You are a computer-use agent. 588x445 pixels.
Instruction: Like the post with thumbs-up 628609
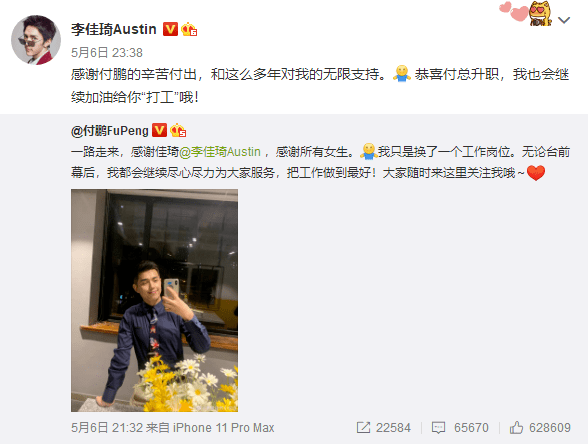(540, 427)
